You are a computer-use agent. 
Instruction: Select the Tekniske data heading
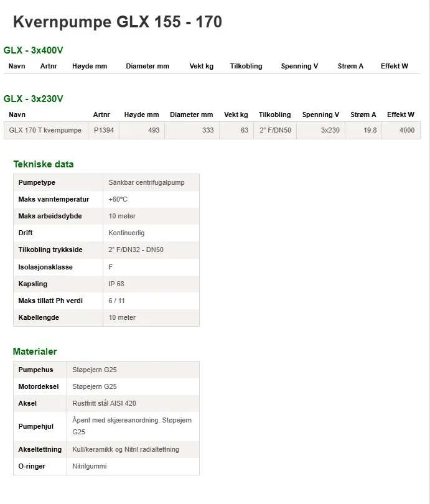[x=44, y=164]
